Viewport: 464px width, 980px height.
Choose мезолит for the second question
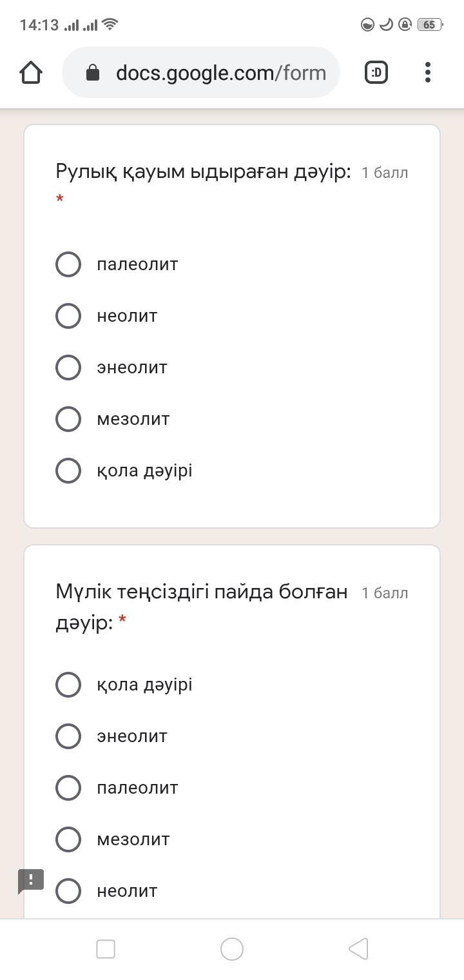(x=68, y=839)
